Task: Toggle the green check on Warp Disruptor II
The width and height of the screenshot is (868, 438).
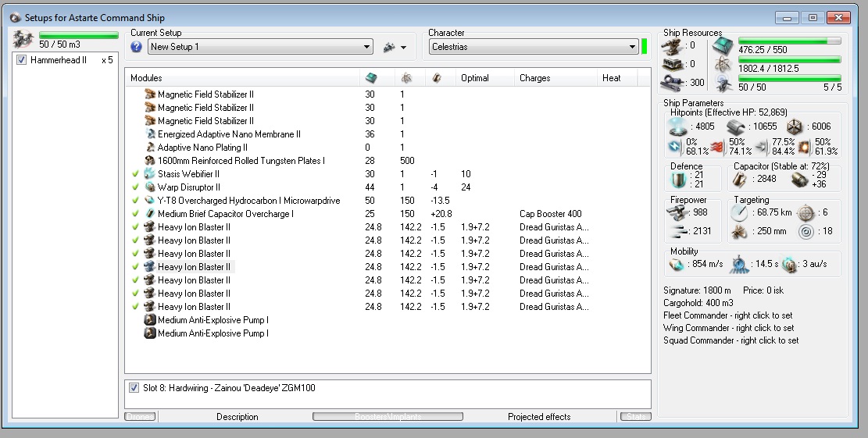Action: click(135, 187)
